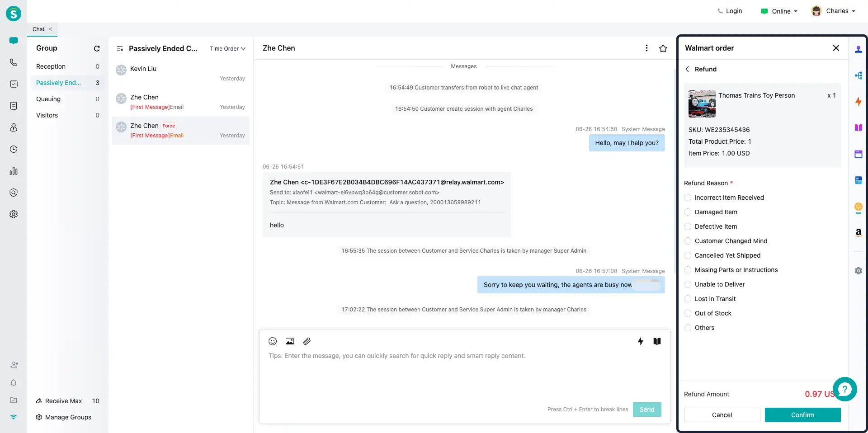
Task: Focus the message input field
Action: coord(465,375)
